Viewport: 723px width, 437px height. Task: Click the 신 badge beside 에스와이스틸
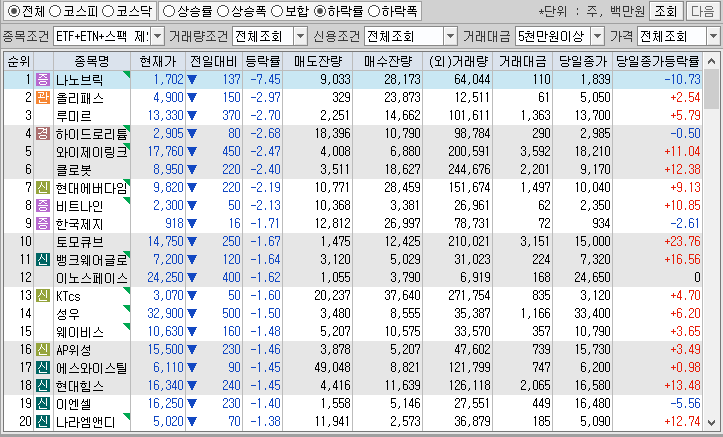click(43, 367)
